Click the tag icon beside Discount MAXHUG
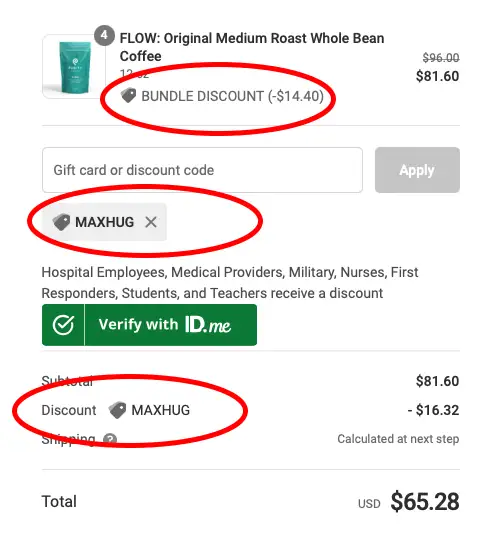502x548 pixels. pos(117,410)
